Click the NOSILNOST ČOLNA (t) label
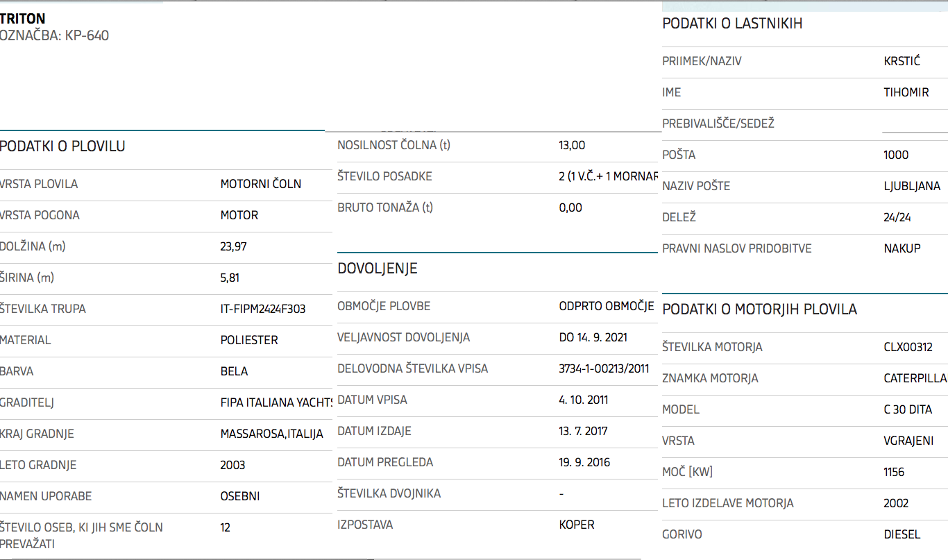948x560 pixels. [395, 145]
